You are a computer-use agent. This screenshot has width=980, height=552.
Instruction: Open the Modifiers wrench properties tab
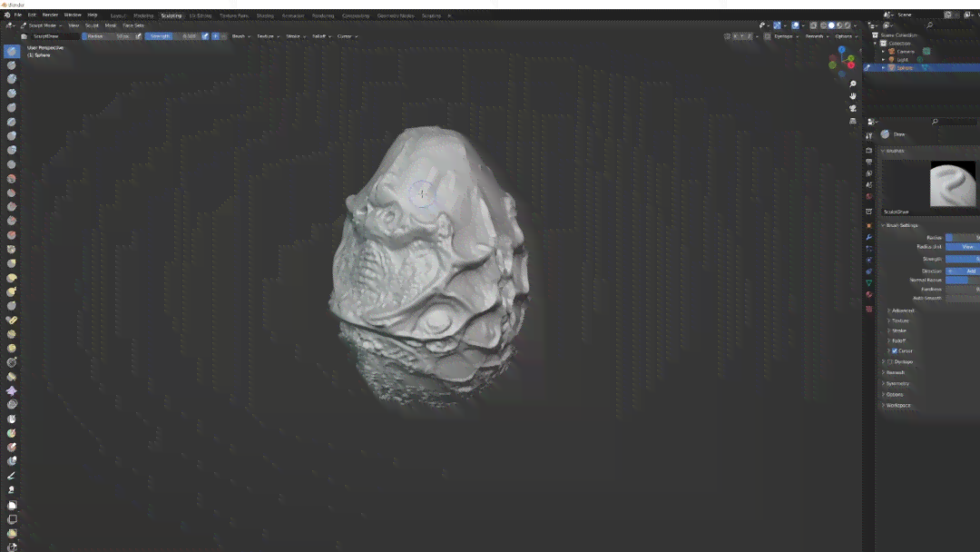(x=868, y=238)
